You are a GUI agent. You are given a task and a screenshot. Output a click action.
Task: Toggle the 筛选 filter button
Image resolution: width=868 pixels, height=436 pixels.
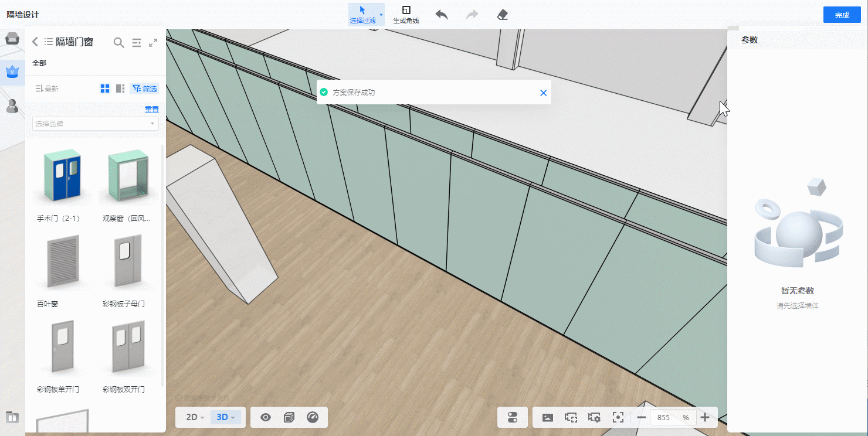pyautogui.click(x=144, y=88)
